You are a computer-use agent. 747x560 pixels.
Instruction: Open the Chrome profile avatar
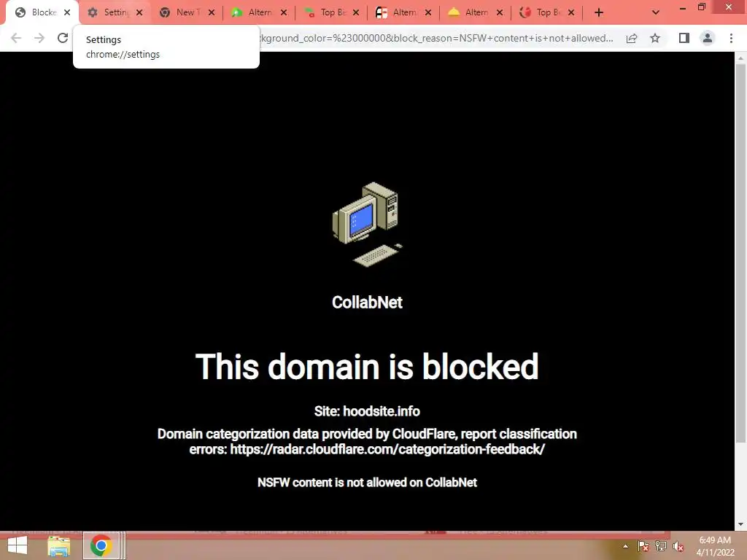coord(708,38)
